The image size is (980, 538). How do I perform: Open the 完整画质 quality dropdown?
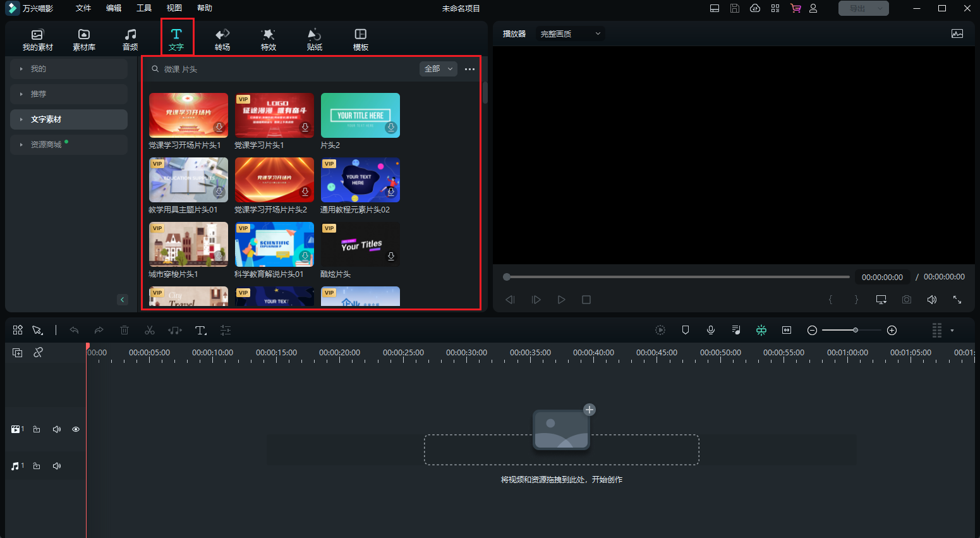point(570,34)
